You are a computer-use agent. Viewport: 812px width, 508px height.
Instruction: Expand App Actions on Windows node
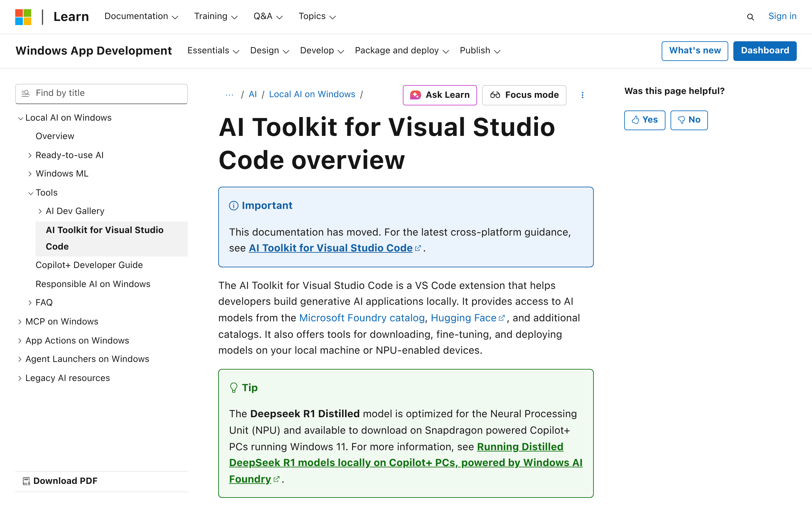point(20,341)
